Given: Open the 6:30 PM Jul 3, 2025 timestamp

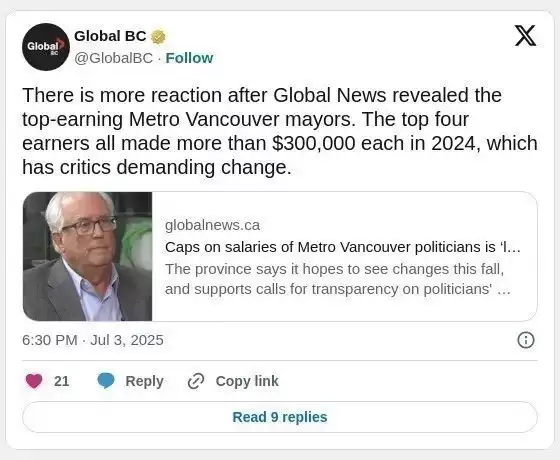Looking at the screenshot, I should pyautogui.click(x=93, y=340).
